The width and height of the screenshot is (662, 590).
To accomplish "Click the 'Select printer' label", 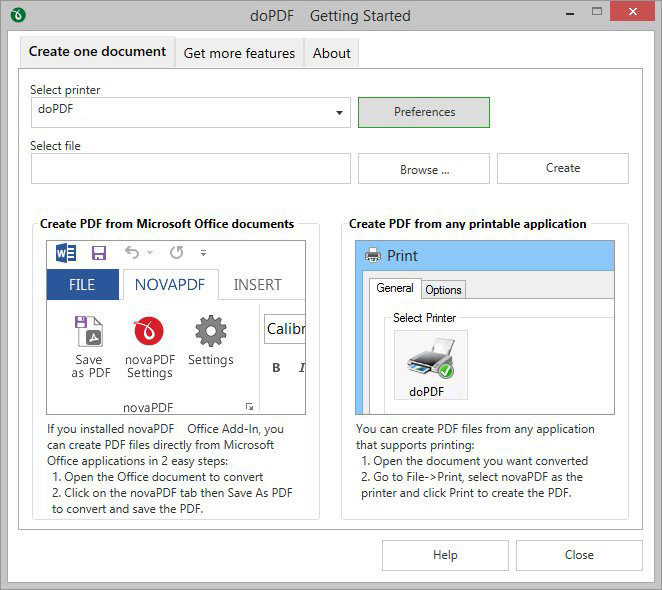I will (65, 90).
